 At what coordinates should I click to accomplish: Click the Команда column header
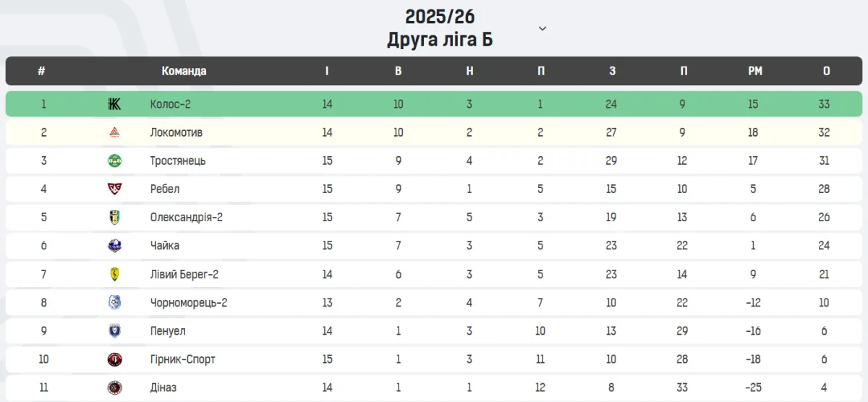[184, 71]
